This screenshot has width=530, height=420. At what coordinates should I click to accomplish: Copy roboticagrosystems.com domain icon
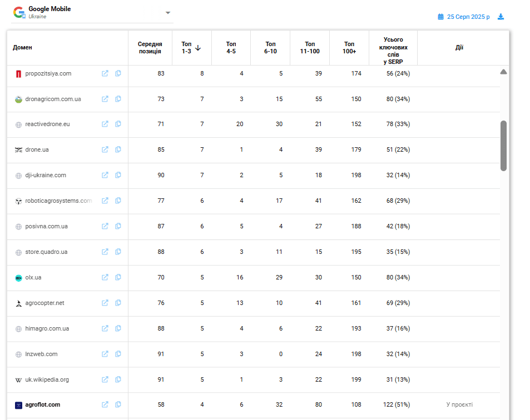point(118,201)
